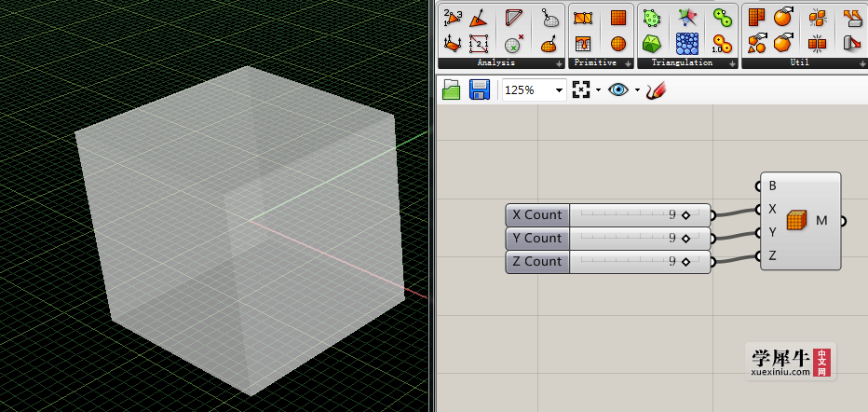Select the Mesh Colours icon with dripping paint
Screen dimensions: 868x412
583,43
